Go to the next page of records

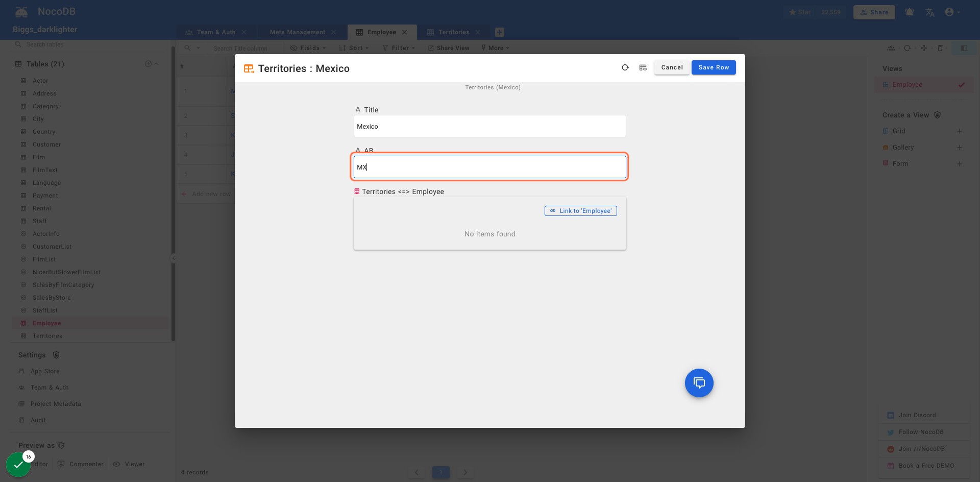pos(465,472)
